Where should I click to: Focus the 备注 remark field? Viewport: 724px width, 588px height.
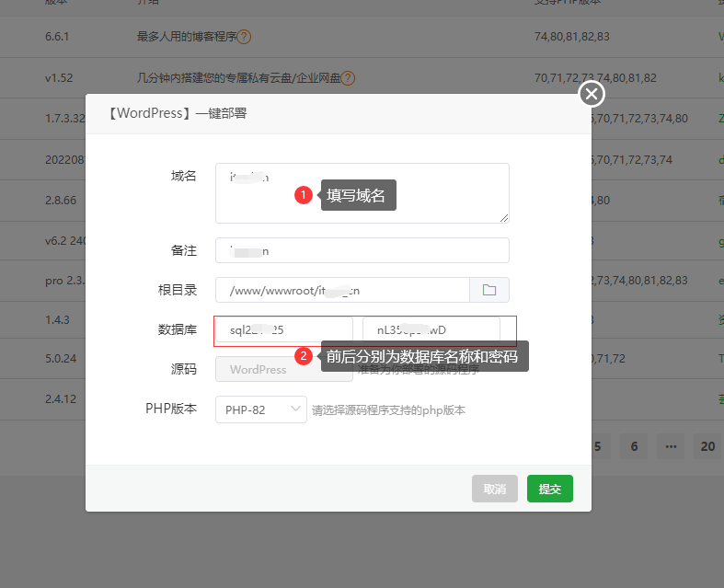(x=362, y=250)
